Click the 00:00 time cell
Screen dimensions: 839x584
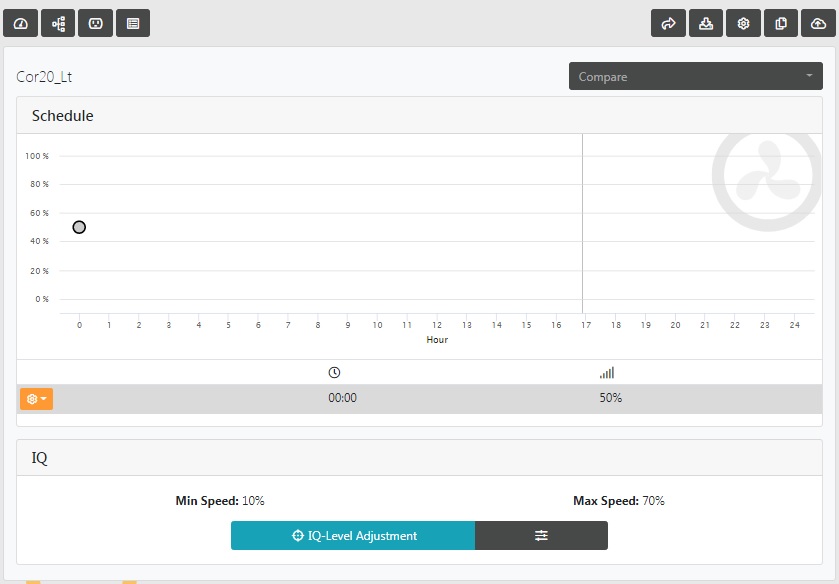pos(342,398)
